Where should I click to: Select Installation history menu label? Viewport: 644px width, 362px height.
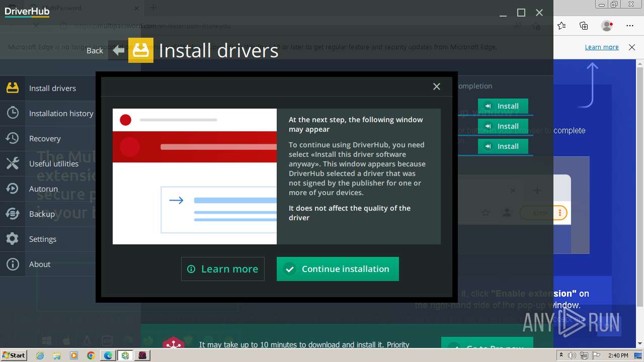point(61,113)
